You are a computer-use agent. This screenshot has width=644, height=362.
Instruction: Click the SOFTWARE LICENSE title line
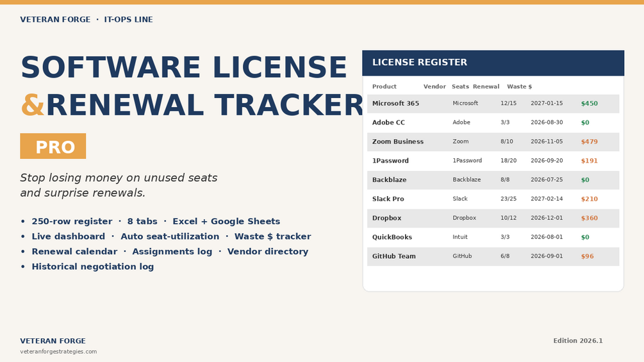click(x=184, y=67)
